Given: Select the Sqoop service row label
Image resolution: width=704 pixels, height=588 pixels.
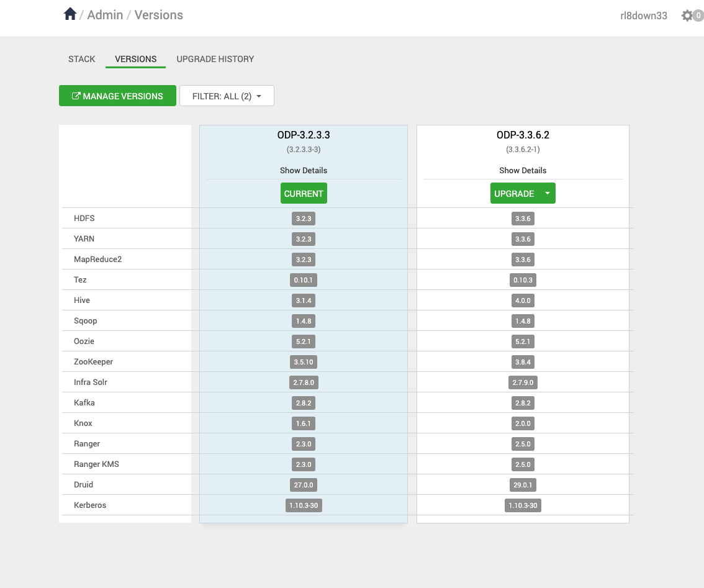Looking at the screenshot, I should point(85,321).
